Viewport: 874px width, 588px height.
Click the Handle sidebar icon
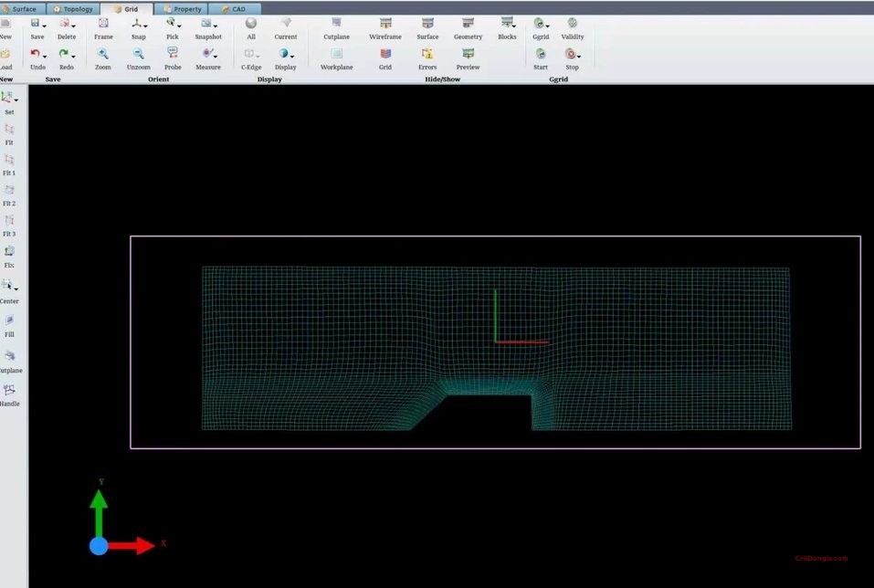(x=9, y=390)
